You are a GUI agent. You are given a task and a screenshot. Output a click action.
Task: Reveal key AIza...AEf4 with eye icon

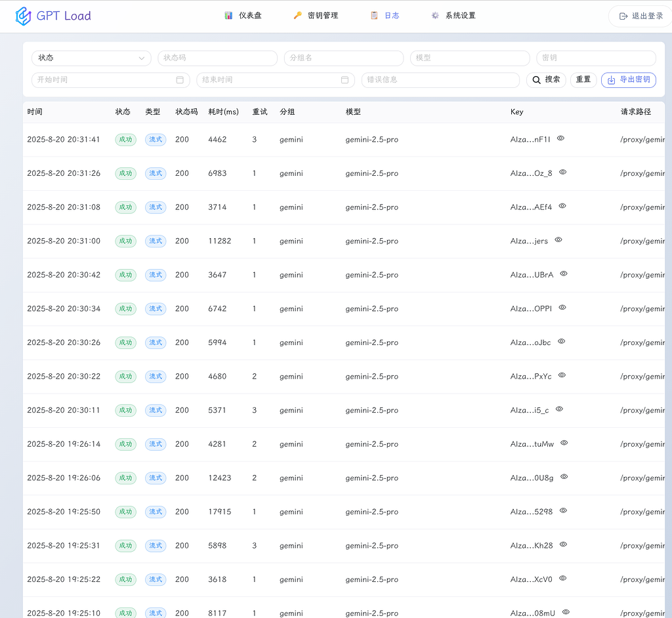point(562,206)
